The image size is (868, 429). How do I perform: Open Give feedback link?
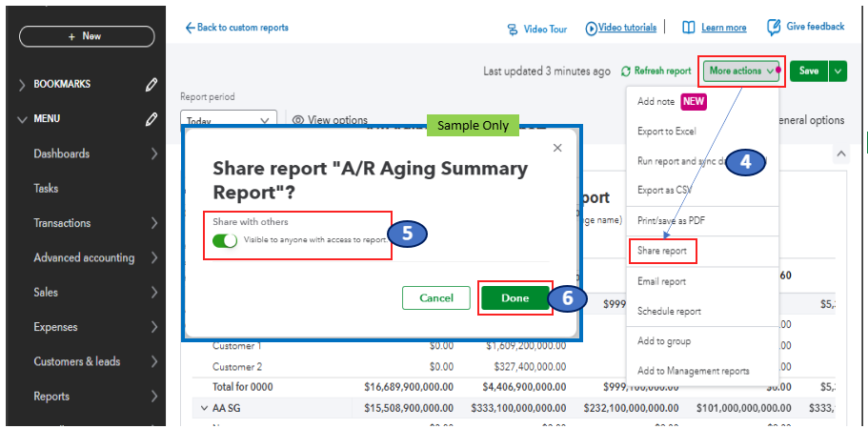point(816,26)
